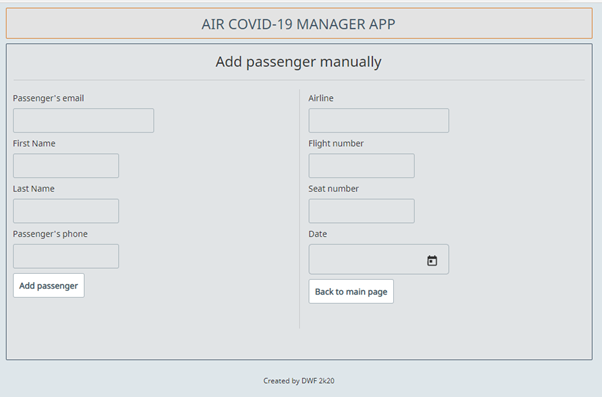Click the Add passenger button
602x397 pixels.
coord(49,286)
